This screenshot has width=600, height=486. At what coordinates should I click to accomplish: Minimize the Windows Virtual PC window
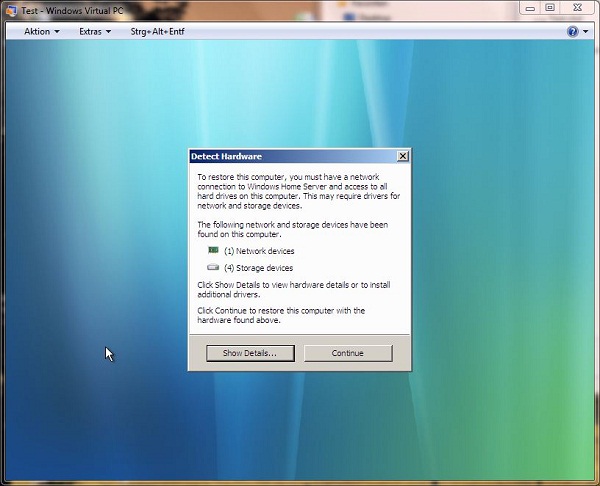click(530, 8)
